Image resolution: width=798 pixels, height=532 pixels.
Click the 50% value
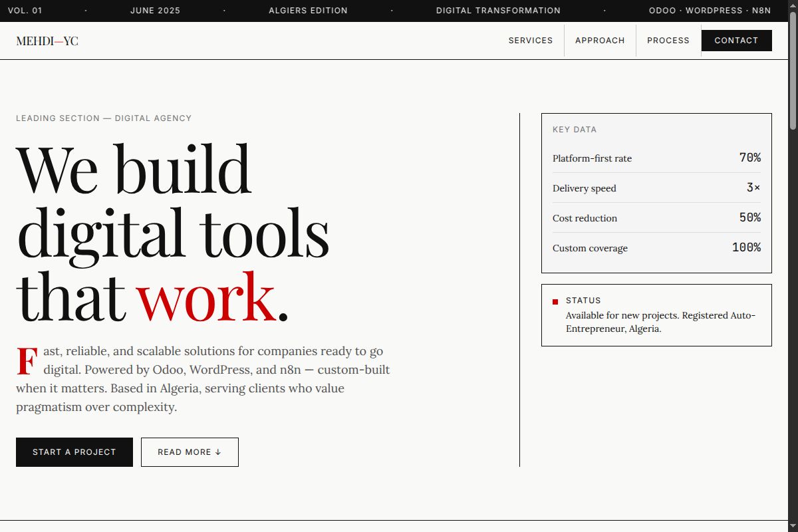tap(750, 217)
